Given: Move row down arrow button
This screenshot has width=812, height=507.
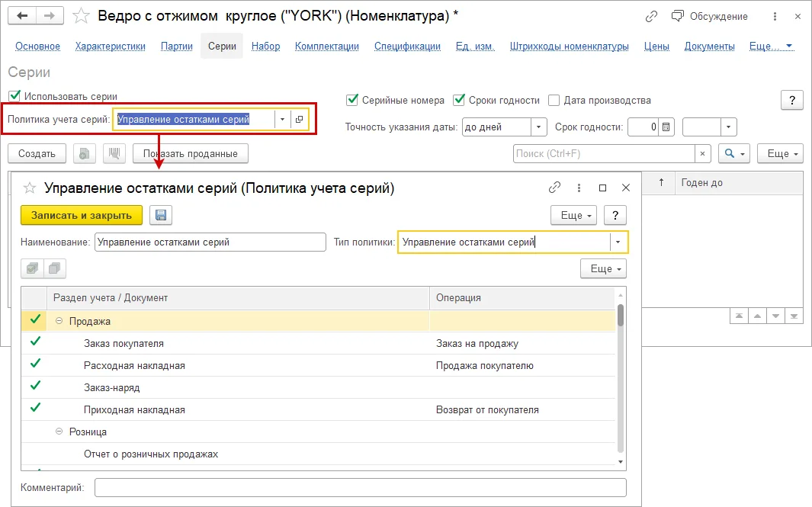Looking at the screenshot, I should point(775,316).
